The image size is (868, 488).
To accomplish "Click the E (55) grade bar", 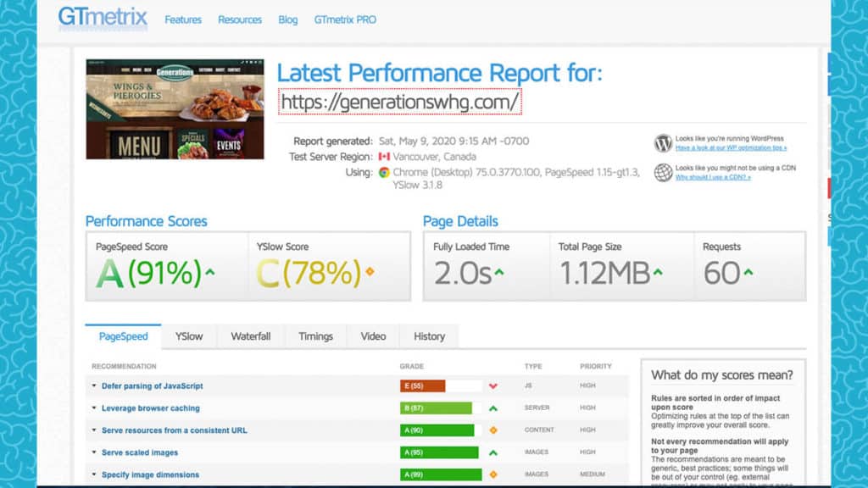I will (x=422, y=386).
